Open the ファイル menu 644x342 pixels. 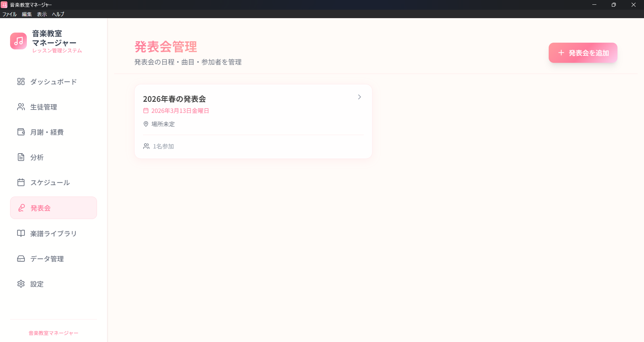tap(9, 14)
